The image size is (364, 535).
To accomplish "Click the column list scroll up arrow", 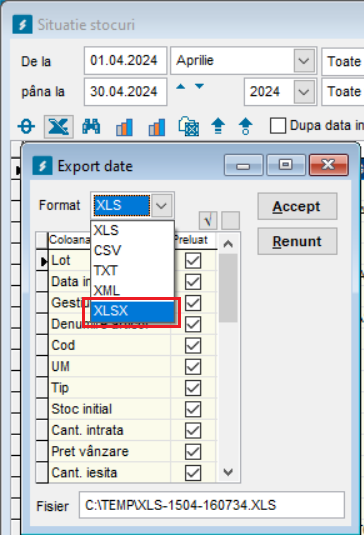I will click(x=228, y=244).
